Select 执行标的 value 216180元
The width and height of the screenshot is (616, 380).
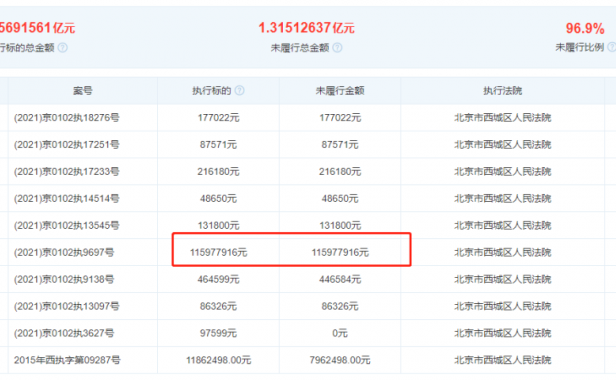point(218,172)
